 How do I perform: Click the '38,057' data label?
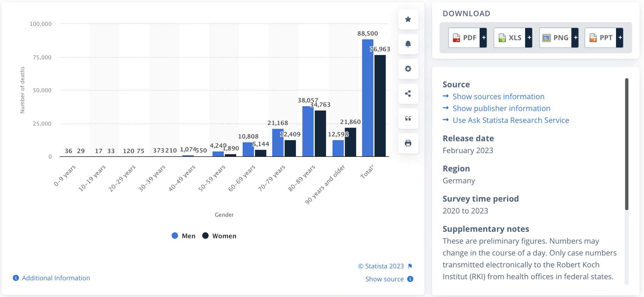pos(308,100)
